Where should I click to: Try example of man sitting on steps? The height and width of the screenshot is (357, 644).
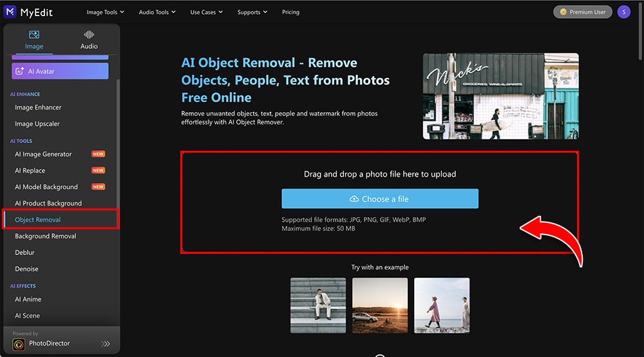(x=318, y=305)
